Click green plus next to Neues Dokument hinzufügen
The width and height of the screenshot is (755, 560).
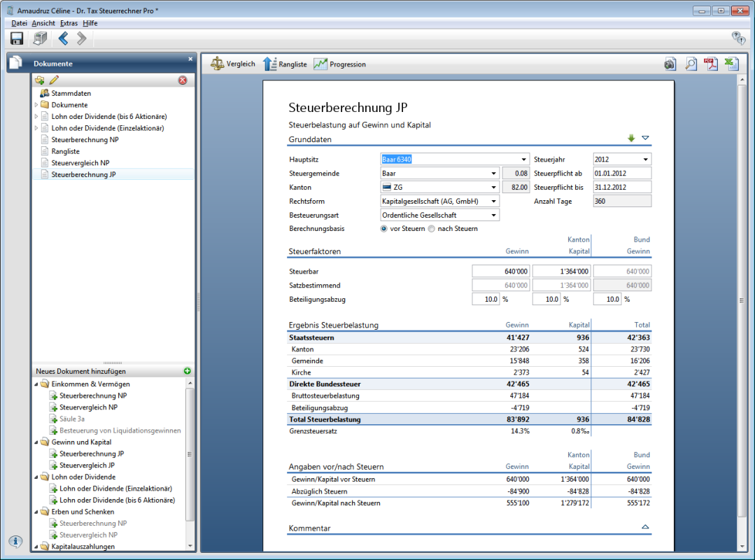tap(188, 371)
